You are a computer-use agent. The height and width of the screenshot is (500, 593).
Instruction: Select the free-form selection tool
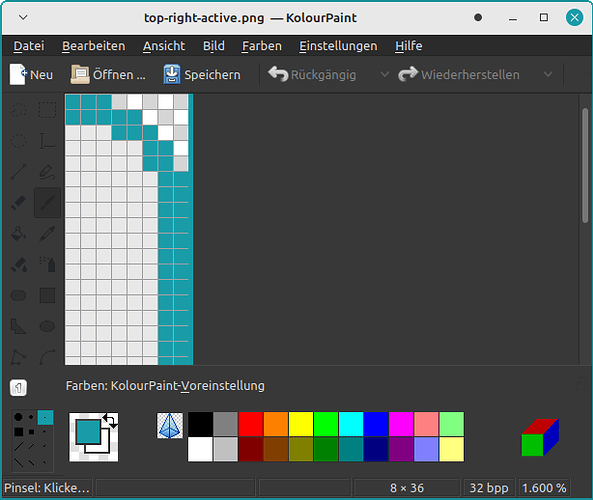[18, 110]
